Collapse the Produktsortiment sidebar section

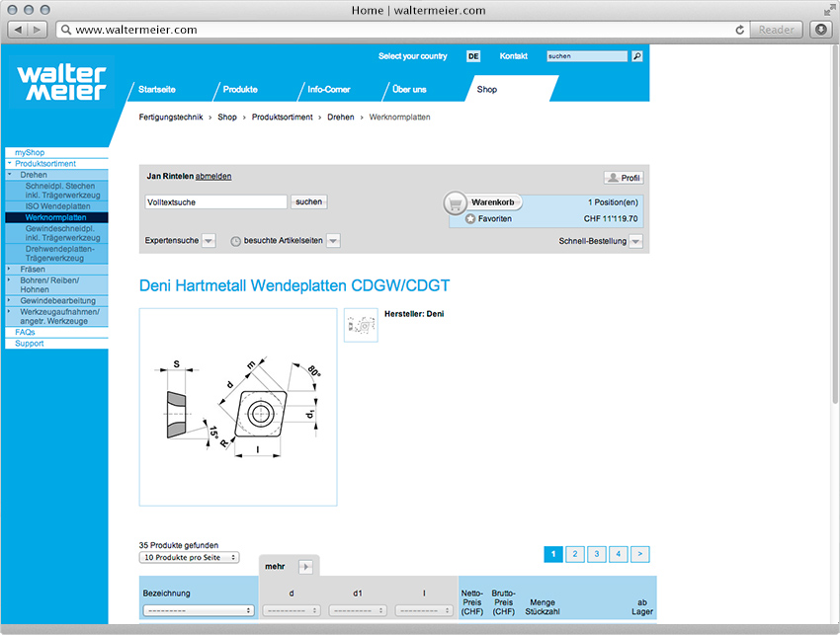coord(9,163)
